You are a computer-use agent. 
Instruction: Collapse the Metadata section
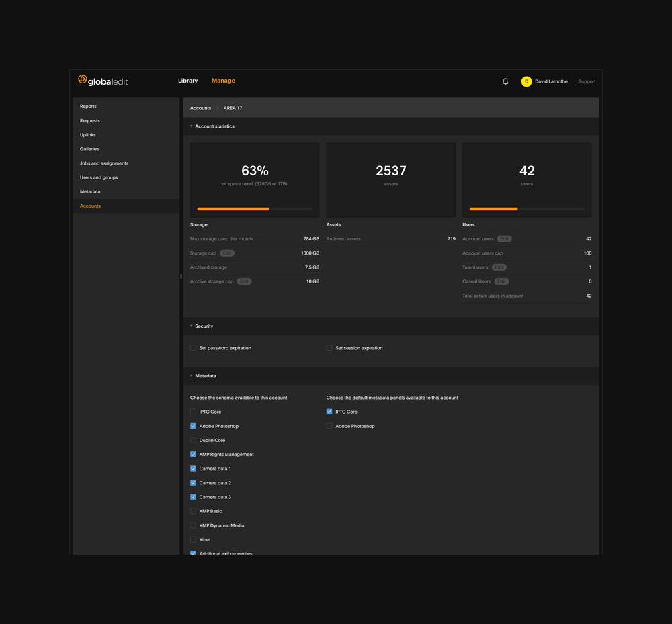coord(192,376)
